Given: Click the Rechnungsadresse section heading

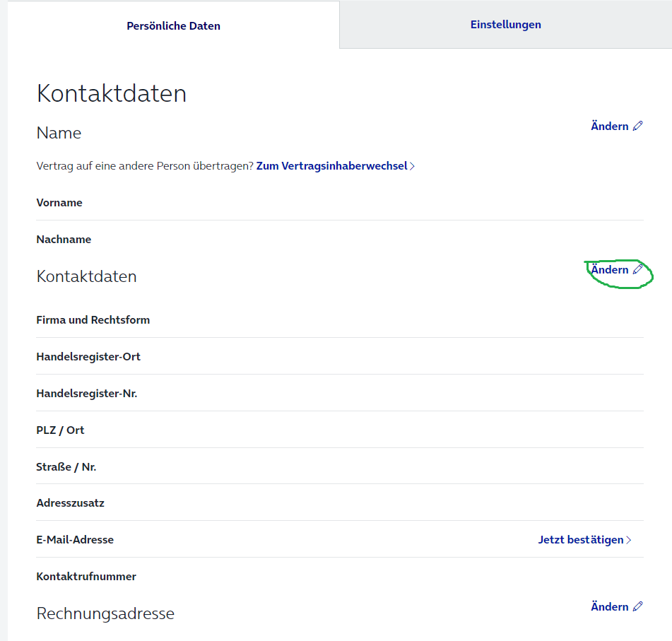Looking at the screenshot, I should click(x=105, y=613).
